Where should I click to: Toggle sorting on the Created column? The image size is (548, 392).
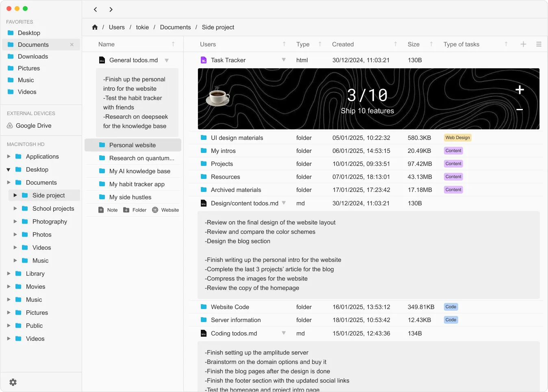[x=395, y=44]
